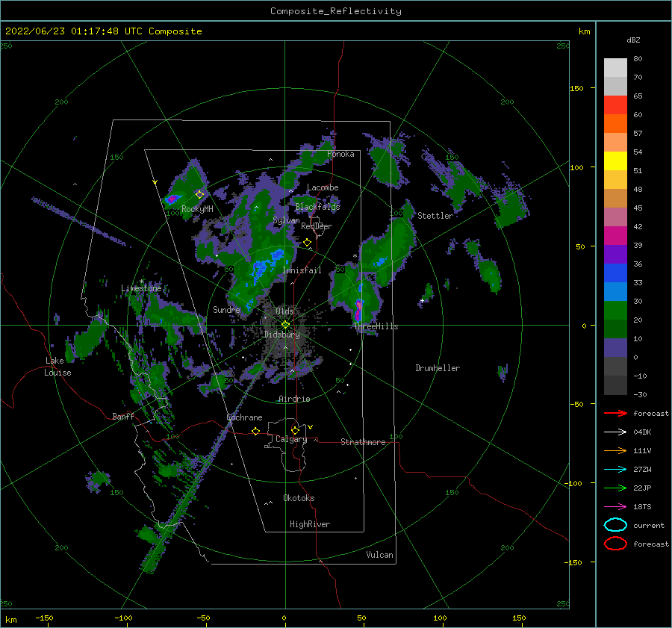
Task: Click the Sundre city label
Action: (x=226, y=309)
